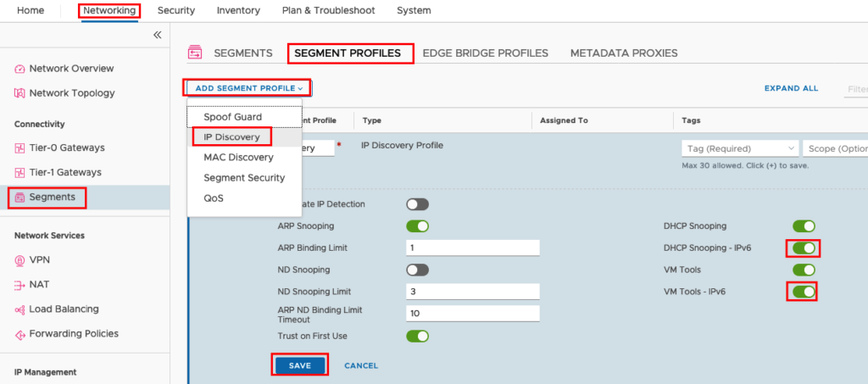Disable the ARP Snooping toggle
Image resolution: width=868 pixels, height=384 pixels.
(417, 225)
